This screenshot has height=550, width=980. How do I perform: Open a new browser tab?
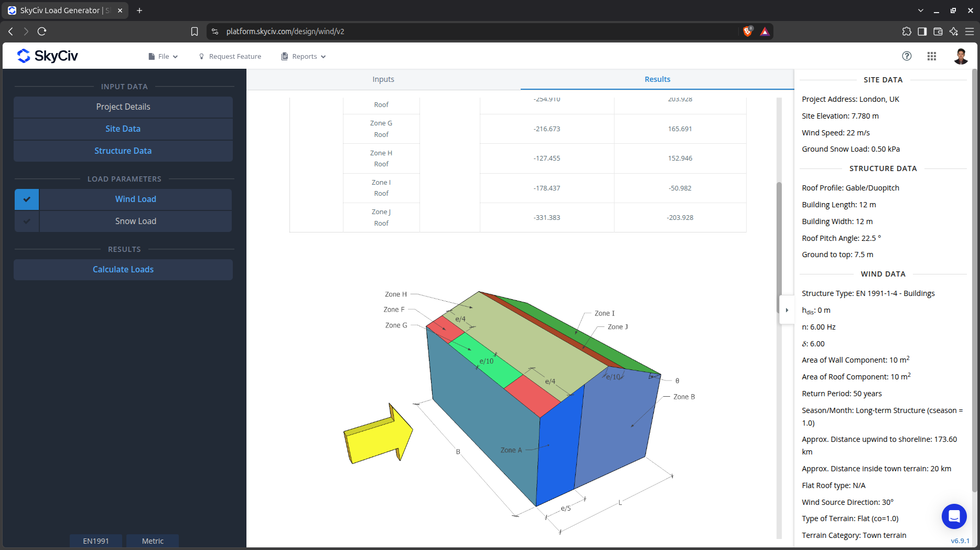click(x=139, y=10)
